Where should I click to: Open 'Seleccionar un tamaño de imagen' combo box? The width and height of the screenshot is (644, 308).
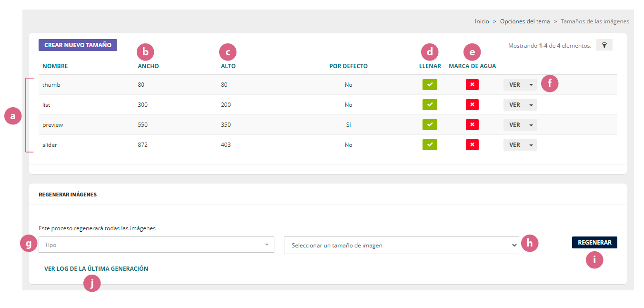pyautogui.click(x=401, y=246)
